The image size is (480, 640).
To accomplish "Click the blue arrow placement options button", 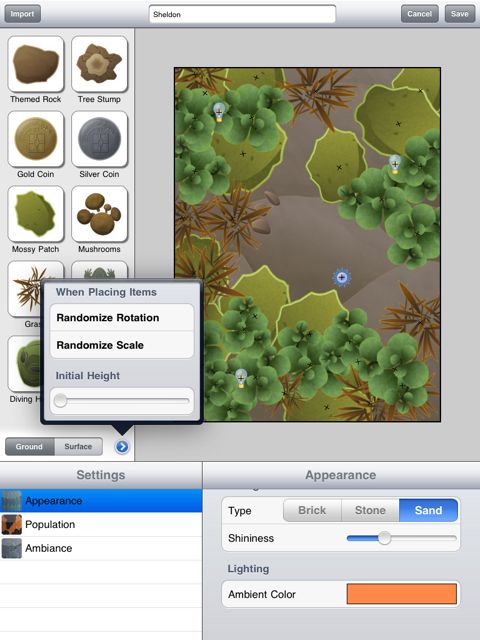I will (x=122, y=447).
